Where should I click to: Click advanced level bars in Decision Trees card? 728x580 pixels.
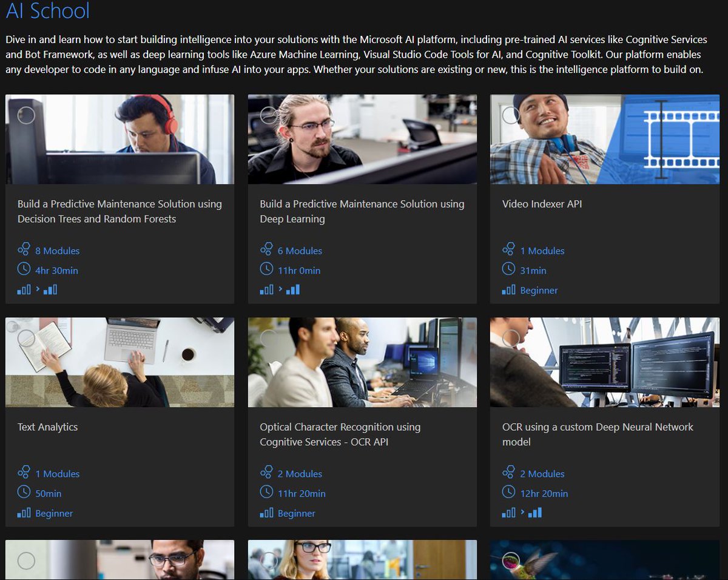(50, 290)
